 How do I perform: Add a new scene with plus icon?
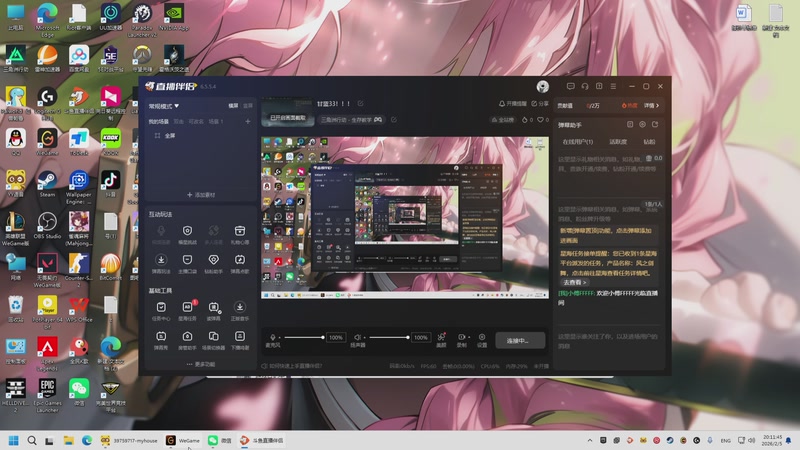click(x=248, y=121)
